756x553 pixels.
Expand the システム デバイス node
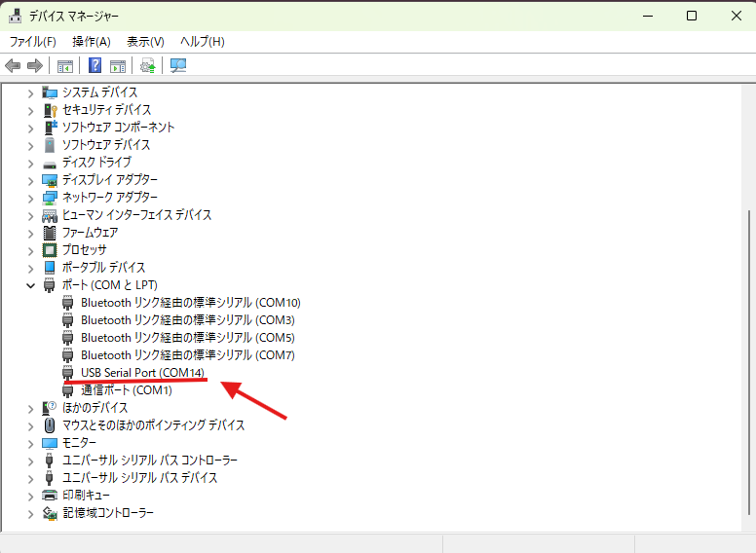click(x=30, y=93)
